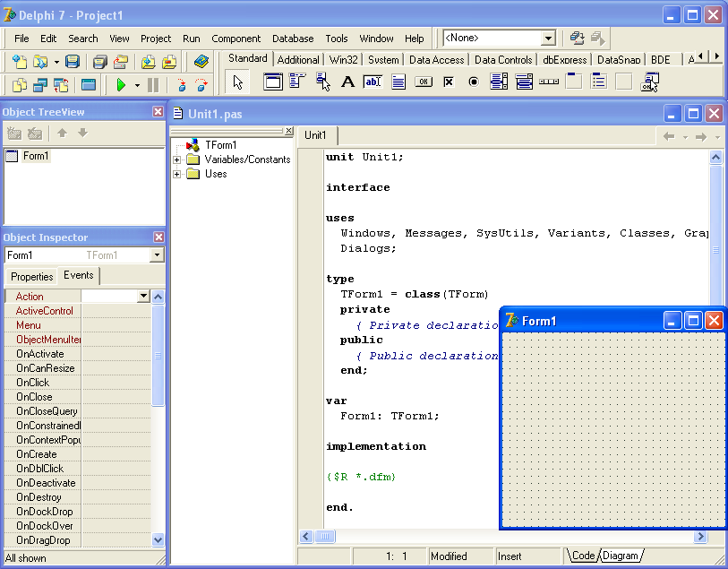Viewport: 728px width, 569px height.
Task: Click the Object Inspector vertical scrollbar thumb
Action: tap(158, 356)
